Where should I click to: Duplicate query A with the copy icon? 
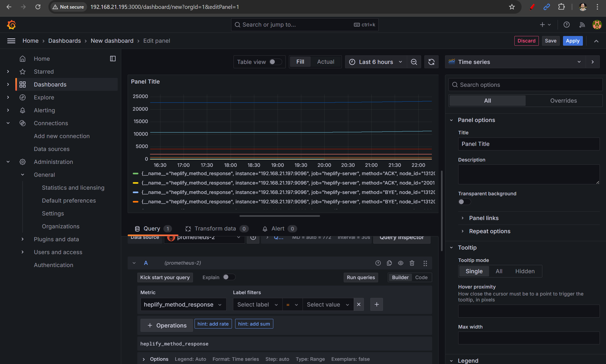(389, 263)
